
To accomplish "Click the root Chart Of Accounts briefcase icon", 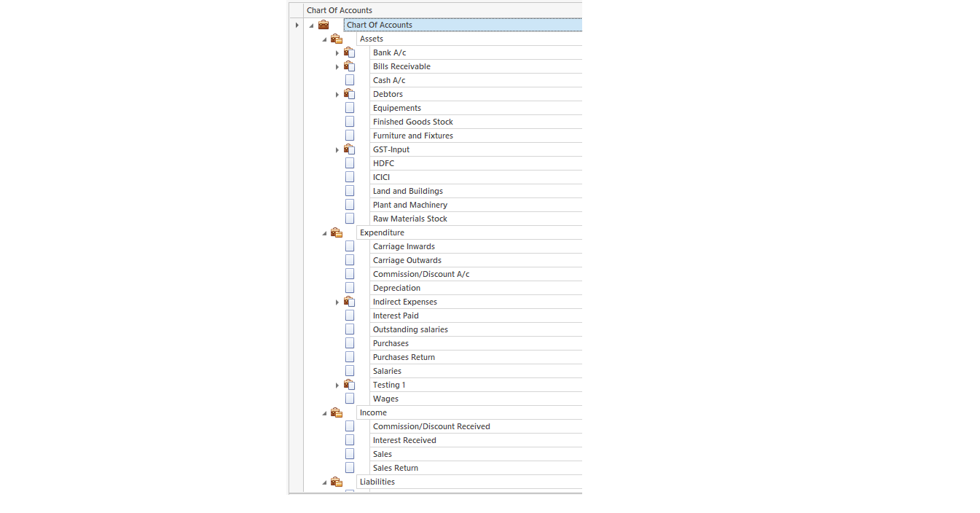I will [x=324, y=25].
